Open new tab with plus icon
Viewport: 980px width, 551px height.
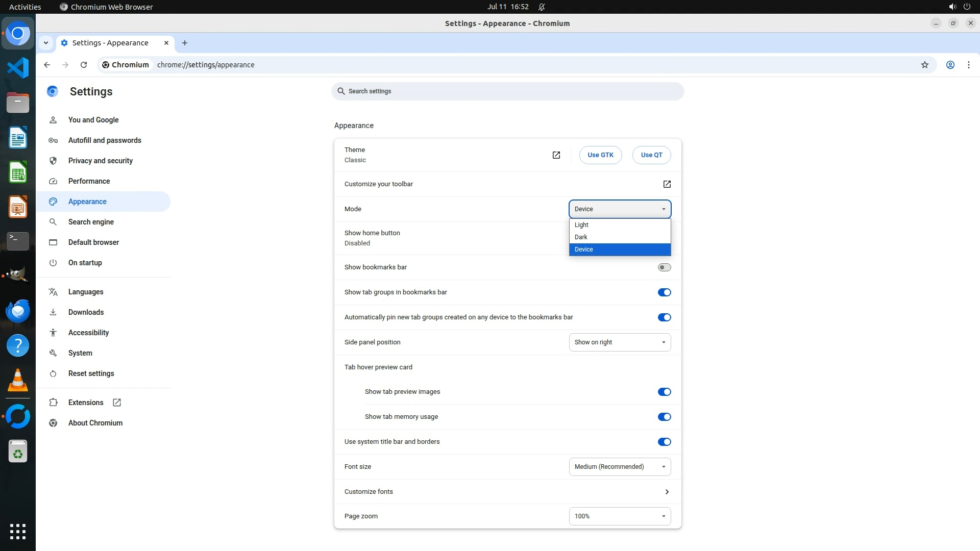(185, 43)
